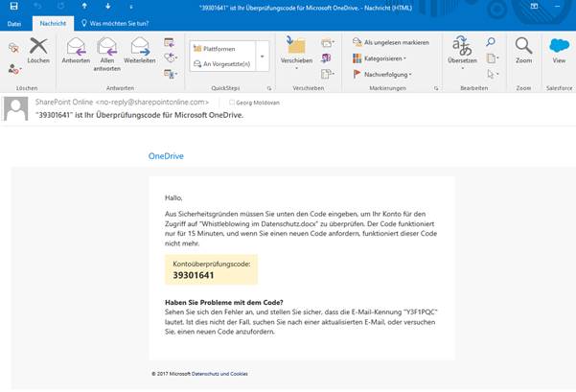Screen dimensions: 576x392
Task: Open ribbon display options icon
Action: coord(534,6)
